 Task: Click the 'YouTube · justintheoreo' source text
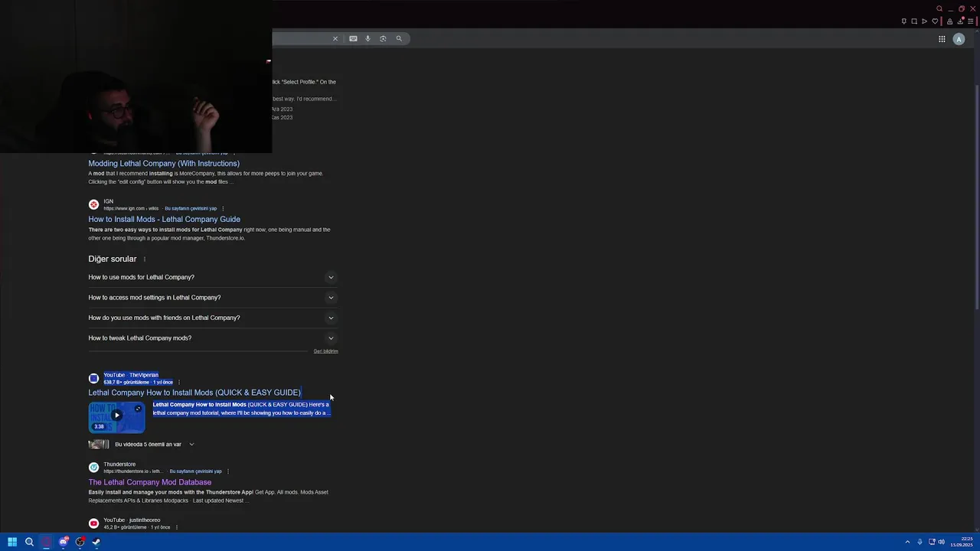[x=132, y=520]
